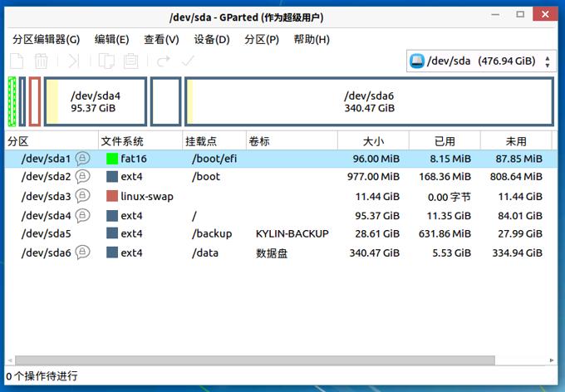Open the 设备(D) menu
The height and width of the screenshot is (392, 565).
click(211, 39)
